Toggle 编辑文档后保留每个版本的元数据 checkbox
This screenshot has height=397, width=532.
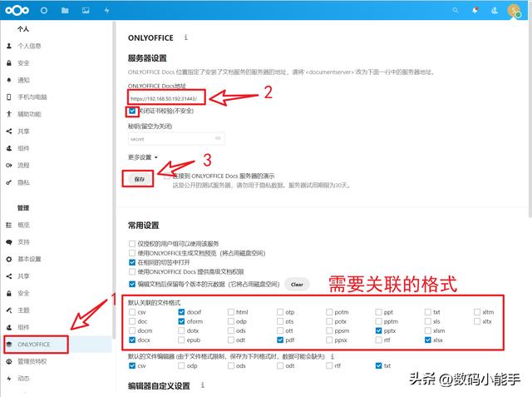(132, 285)
